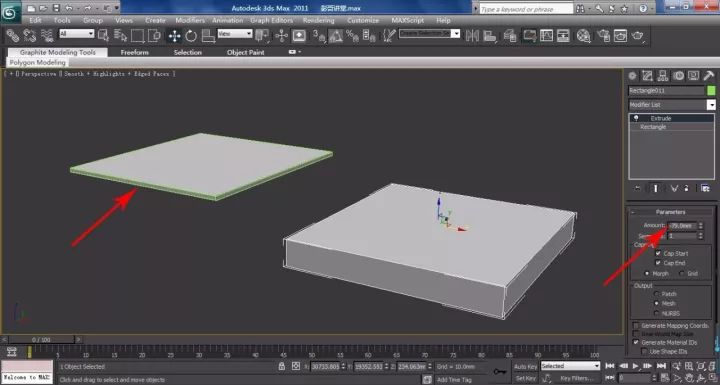Select the Morph radio button
This screenshot has width=720, height=385.
coord(647,273)
